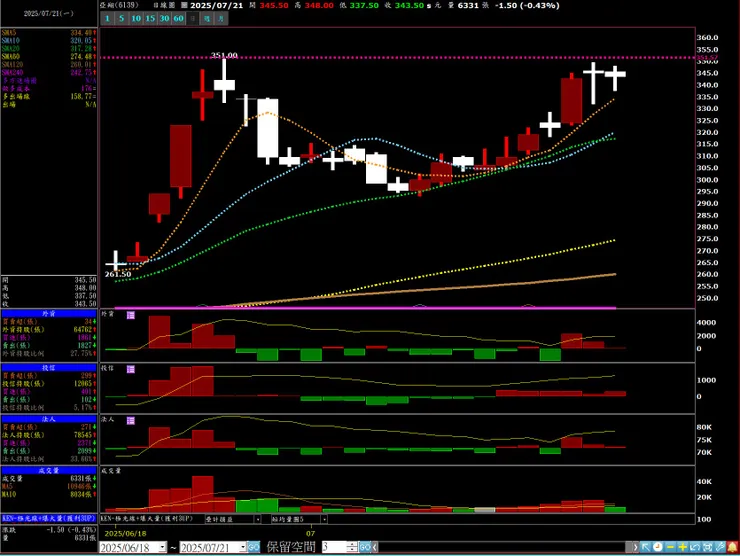The height and width of the screenshot is (556, 740).
Task: Click the SMA20 indicator label
Action: (x=10, y=49)
